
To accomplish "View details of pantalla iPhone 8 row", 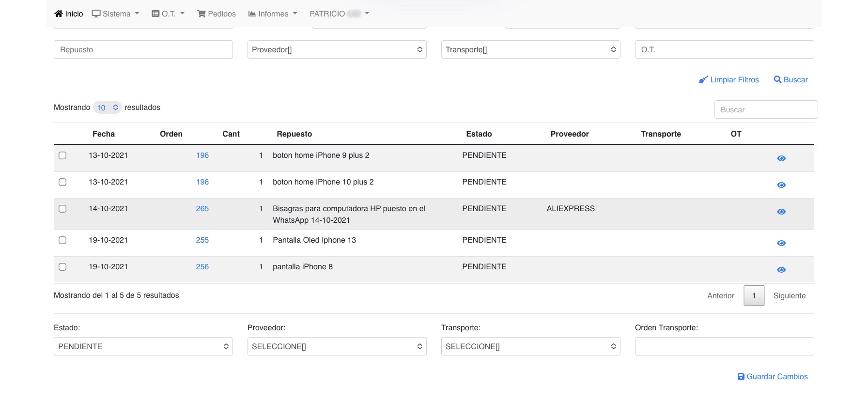I will pyautogui.click(x=781, y=270).
